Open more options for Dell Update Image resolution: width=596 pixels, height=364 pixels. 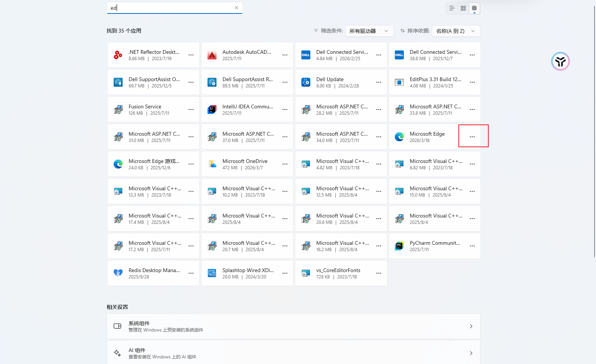click(x=379, y=82)
